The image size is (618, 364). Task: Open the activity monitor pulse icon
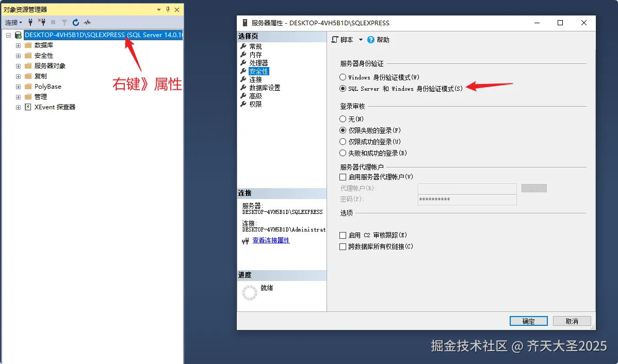click(87, 23)
